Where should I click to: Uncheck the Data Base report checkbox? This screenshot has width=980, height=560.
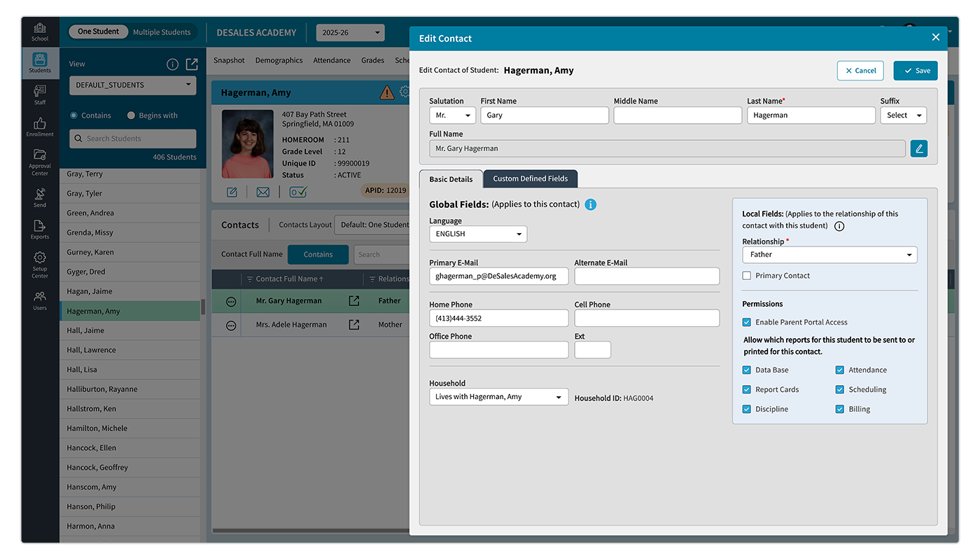tap(747, 370)
